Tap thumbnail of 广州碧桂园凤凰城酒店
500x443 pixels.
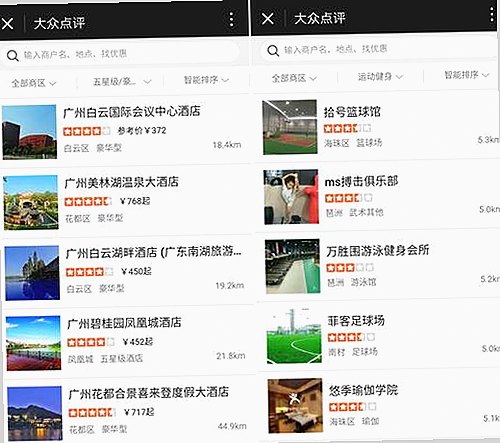pos(33,343)
